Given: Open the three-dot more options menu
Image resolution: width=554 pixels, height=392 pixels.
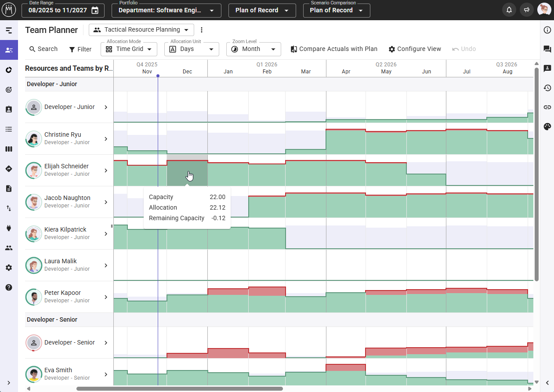Looking at the screenshot, I should click(202, 30).
